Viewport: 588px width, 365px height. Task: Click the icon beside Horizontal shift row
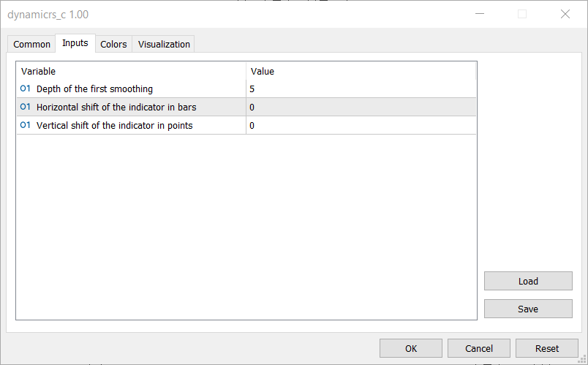[25, 108]
